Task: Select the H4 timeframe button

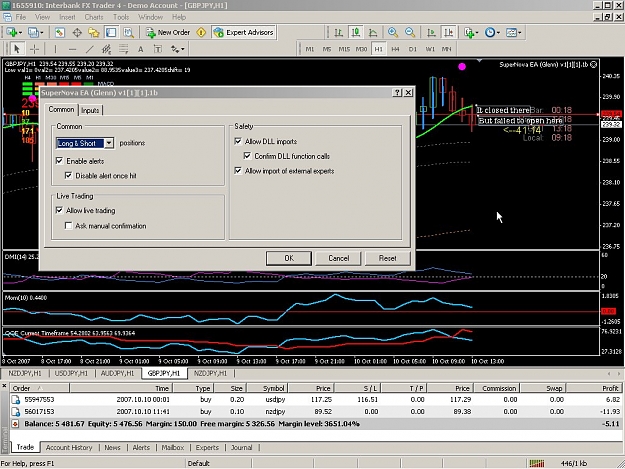Action: [x=395, y=49]
